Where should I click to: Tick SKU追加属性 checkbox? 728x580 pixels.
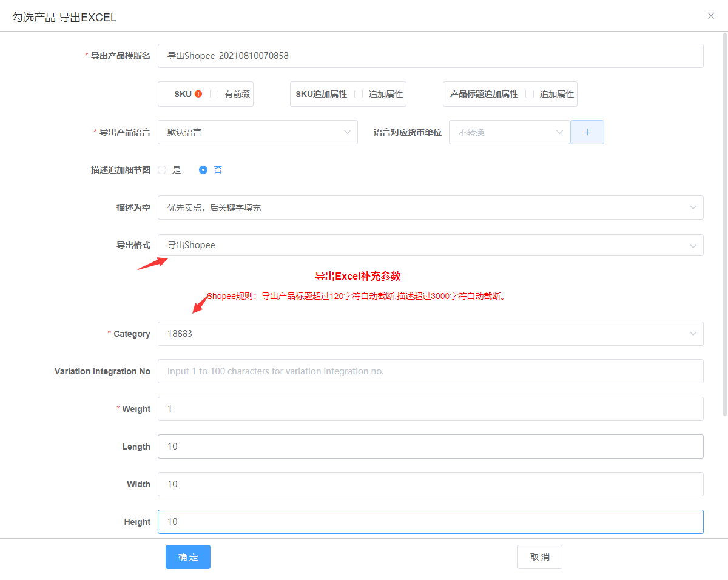(x=359, y=94)
